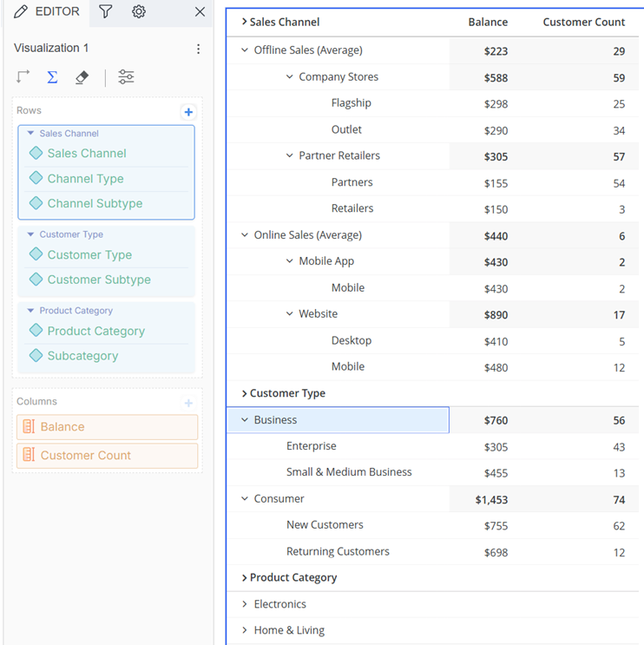The width and height of the screenshot is (644, 645).
Task: Close the editor panel
Action: 200,11
